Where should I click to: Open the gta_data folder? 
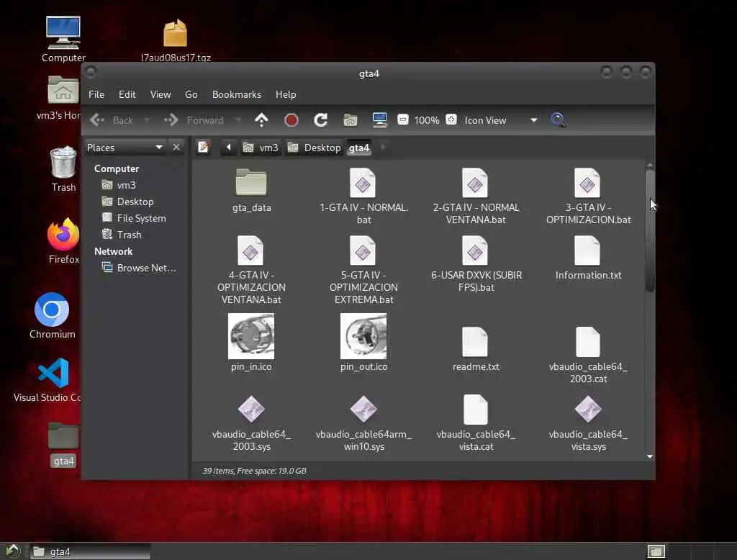(x=251, y=191)
